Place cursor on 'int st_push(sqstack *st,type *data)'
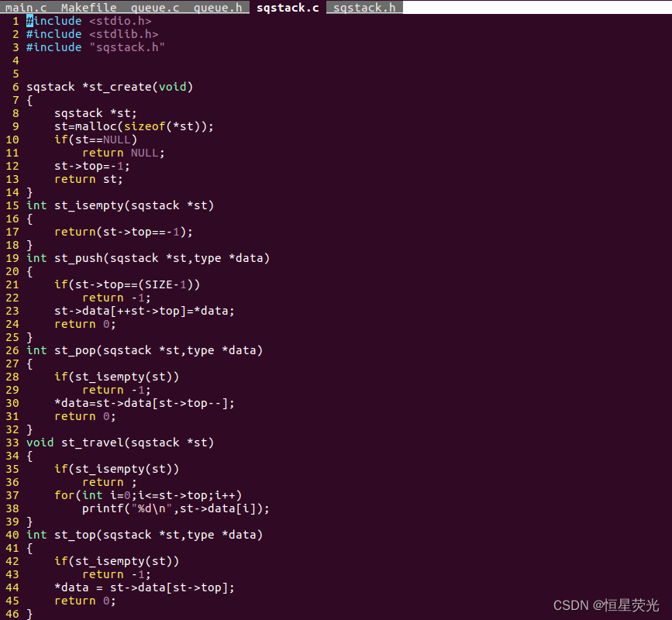Screen dimensions: 672x620 [148, 258]
